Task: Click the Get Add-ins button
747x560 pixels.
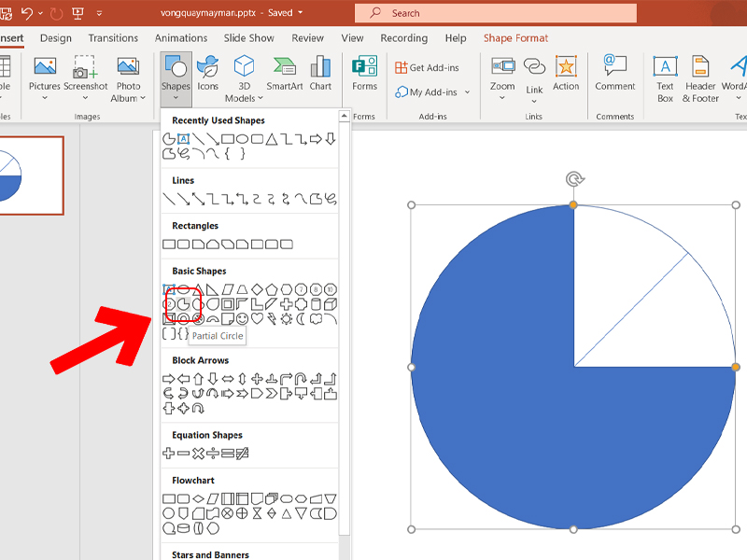Action: 430,68
